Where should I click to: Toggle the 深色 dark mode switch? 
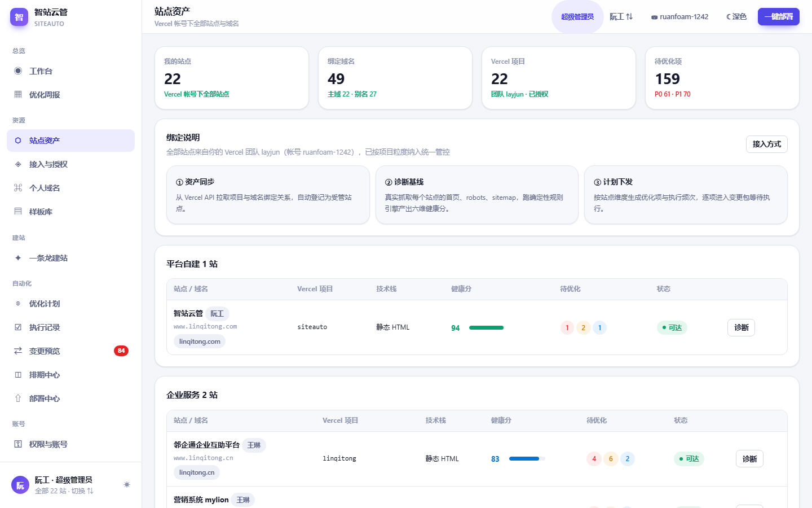(736, 17)
